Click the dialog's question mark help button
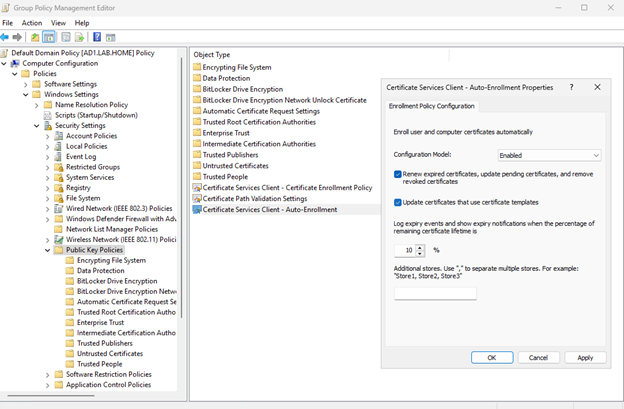This screenshot has height=409, width=624. point(571,87)
